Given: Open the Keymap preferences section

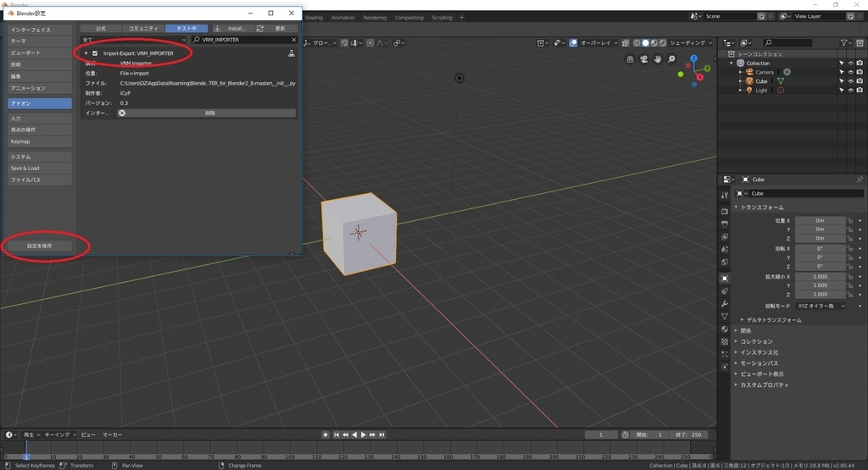Looking at the screenshot, I should pyautogui.click(x=40, y=141).
